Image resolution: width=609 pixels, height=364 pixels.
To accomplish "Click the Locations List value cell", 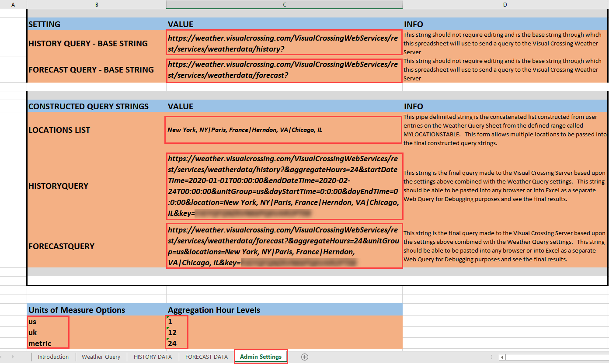I will (283, 130).
